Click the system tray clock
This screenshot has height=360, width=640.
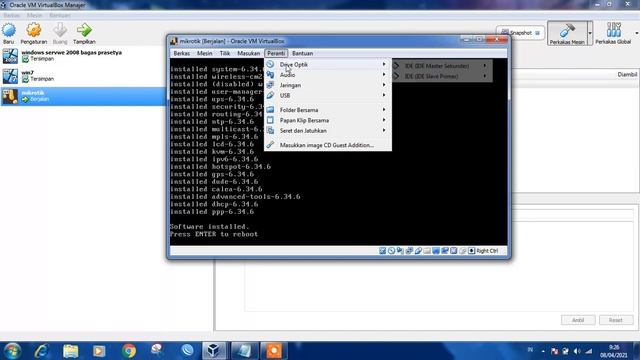614,351
